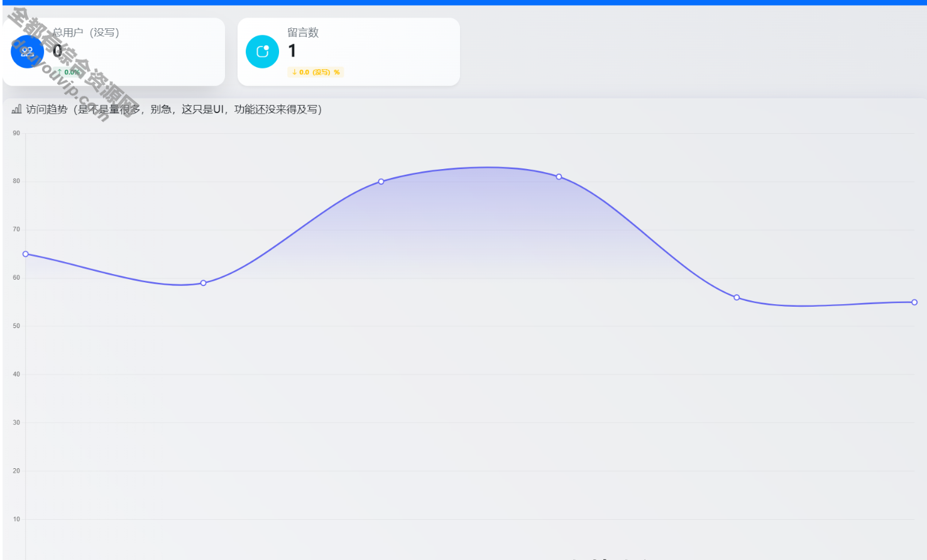Click the 10 label on y-axis

16,519
